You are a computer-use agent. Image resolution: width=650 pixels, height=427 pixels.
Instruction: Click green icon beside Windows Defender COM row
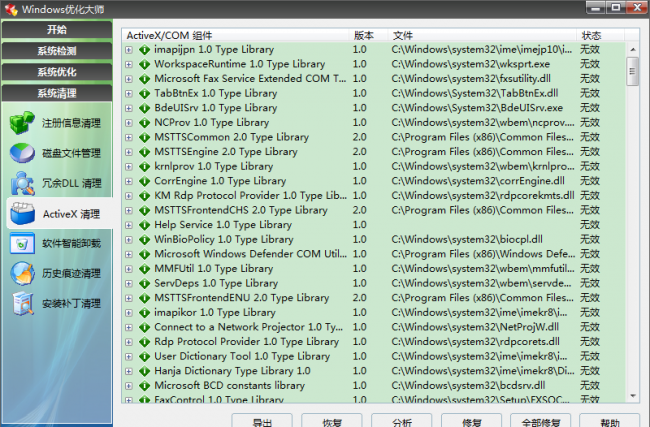[x=144, y=254]
